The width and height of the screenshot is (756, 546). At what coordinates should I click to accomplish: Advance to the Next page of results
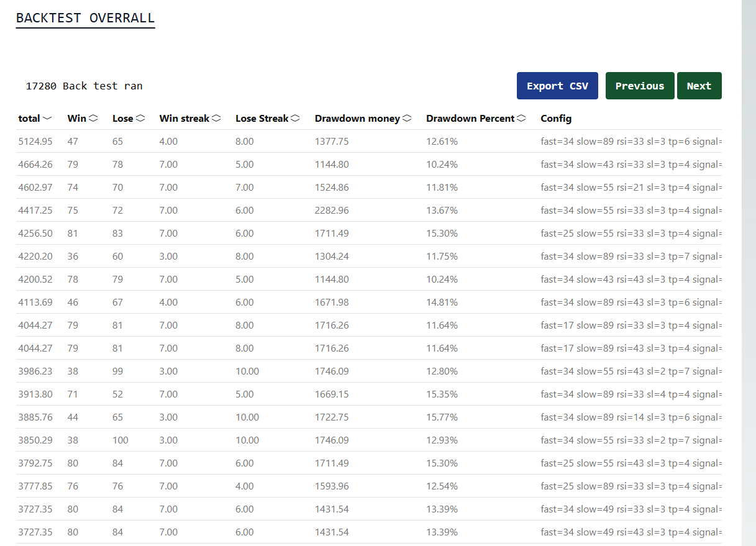[699, 86]
